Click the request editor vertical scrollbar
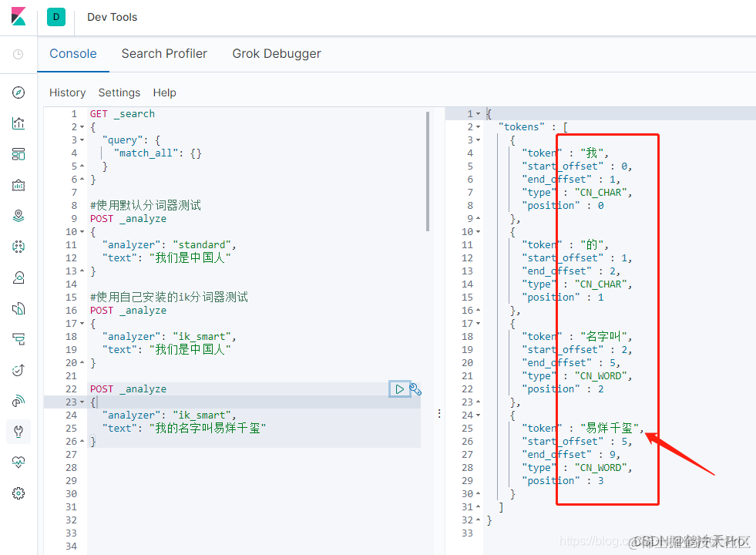756x555 pixels. point(428,171)
